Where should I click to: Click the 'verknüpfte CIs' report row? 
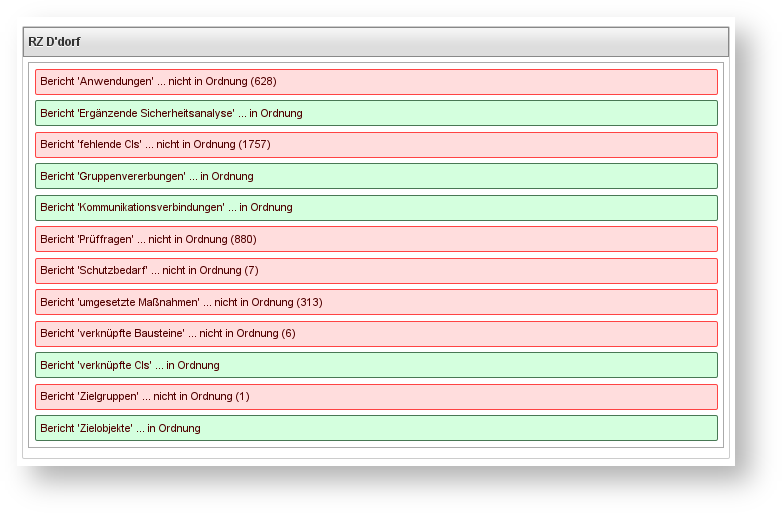(x=376, y=365)
